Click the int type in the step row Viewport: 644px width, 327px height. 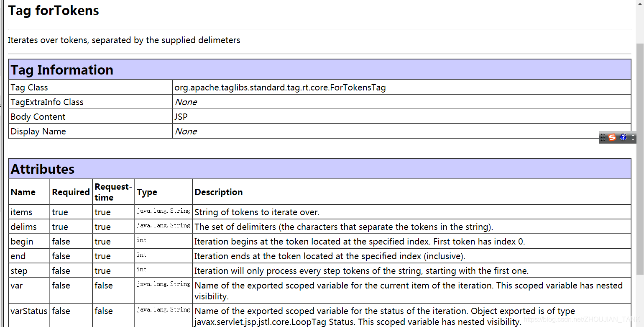click(x=141, y=269)
